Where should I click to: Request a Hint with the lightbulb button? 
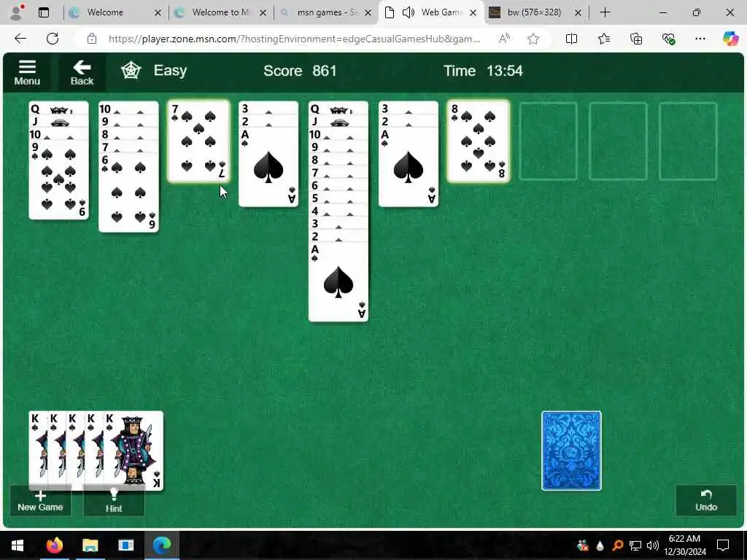pos(114,501)
